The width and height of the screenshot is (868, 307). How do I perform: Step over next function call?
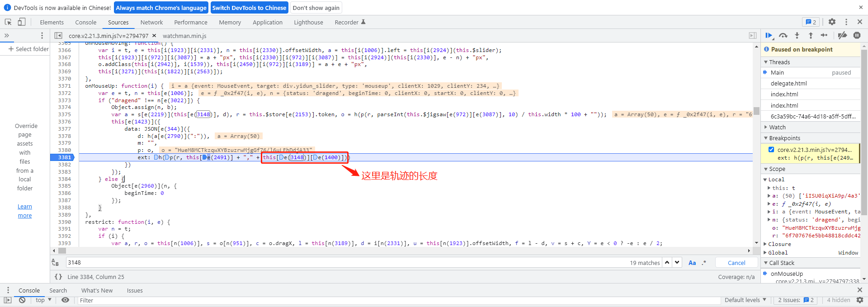(x=783, y=36)
